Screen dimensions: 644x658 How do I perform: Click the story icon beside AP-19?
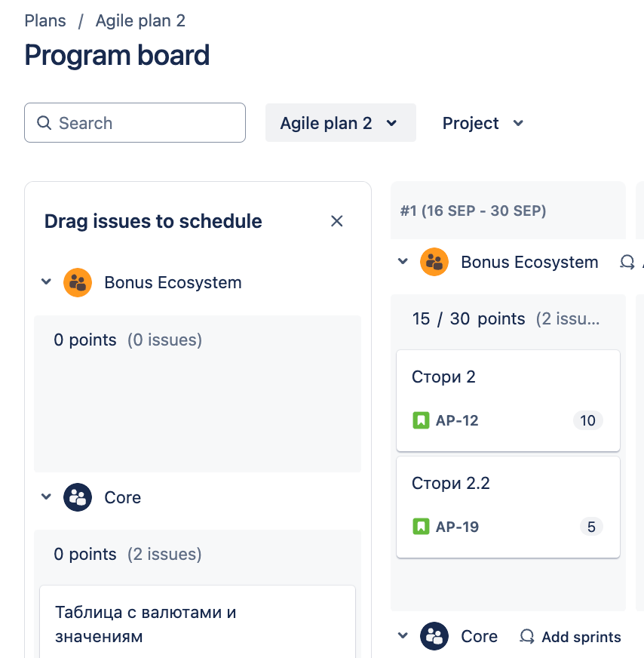point(421,526)
